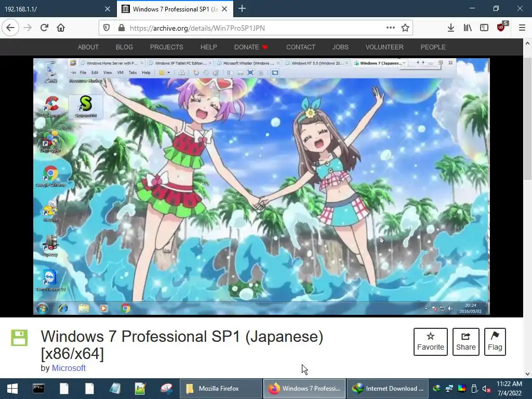Open Library bookmarks and history
The height and width of the screenshot is (399, 532).
pyautogui.click(x=468, y=28)
